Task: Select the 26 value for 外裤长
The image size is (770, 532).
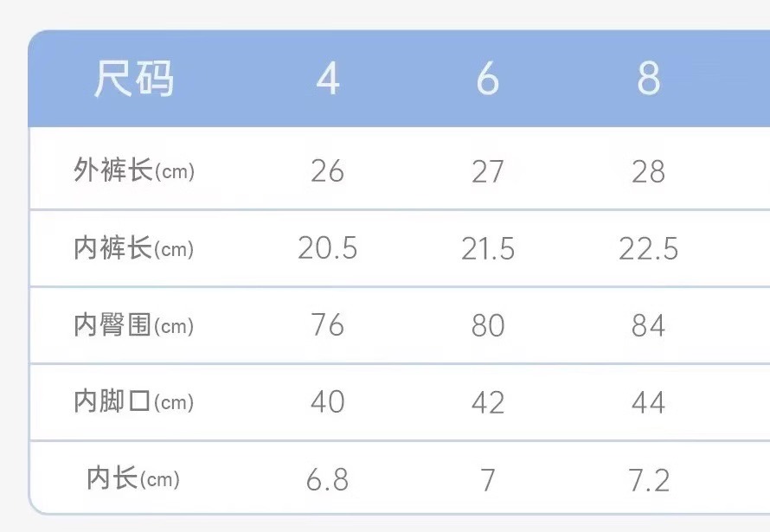Action: point(327,171)
